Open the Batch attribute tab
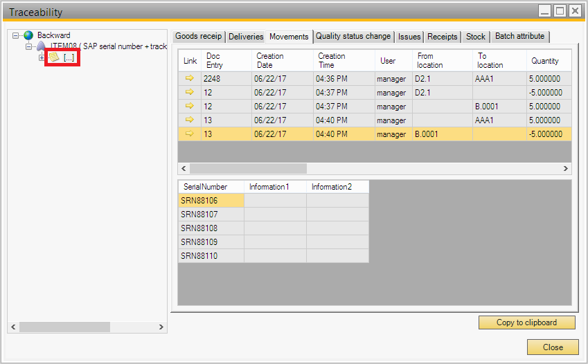588x364 pixels. [519, 36]
